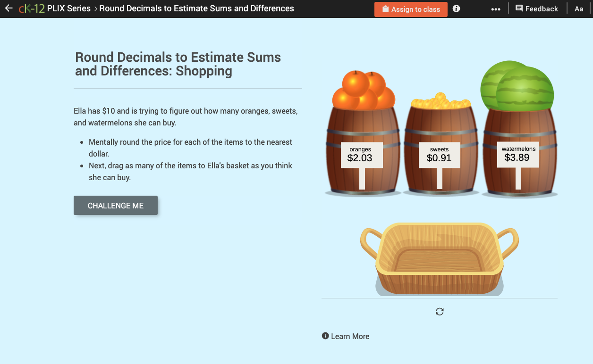
Task: Go back using the left arrow icon
Action: [x=10, y=8]
